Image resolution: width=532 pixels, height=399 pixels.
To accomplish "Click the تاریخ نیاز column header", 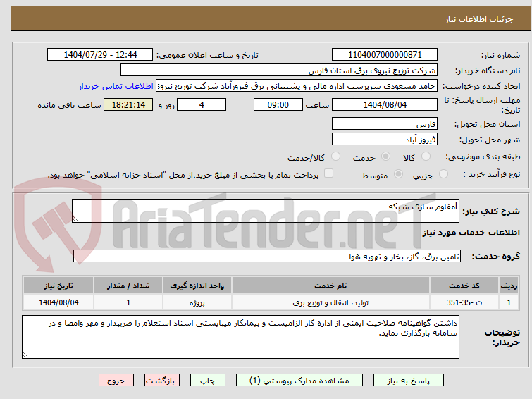I will pos(58,286).
